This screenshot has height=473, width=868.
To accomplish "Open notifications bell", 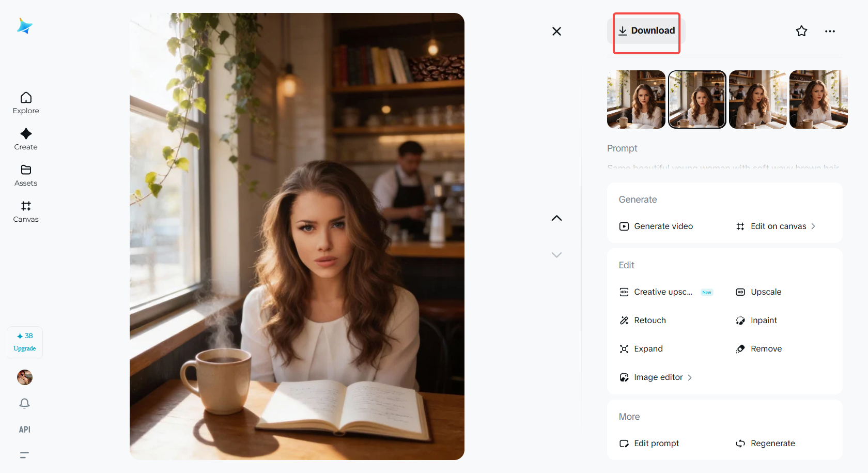I will [24, 403].
